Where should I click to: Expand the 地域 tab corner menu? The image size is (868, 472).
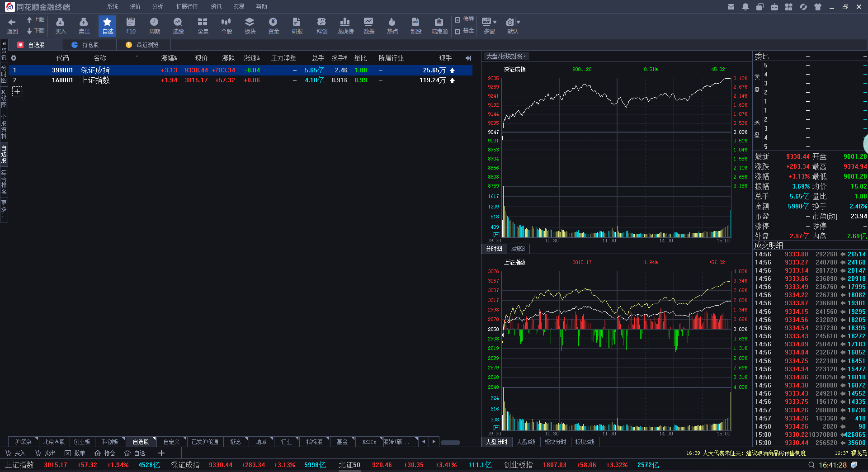pos(273,439)
